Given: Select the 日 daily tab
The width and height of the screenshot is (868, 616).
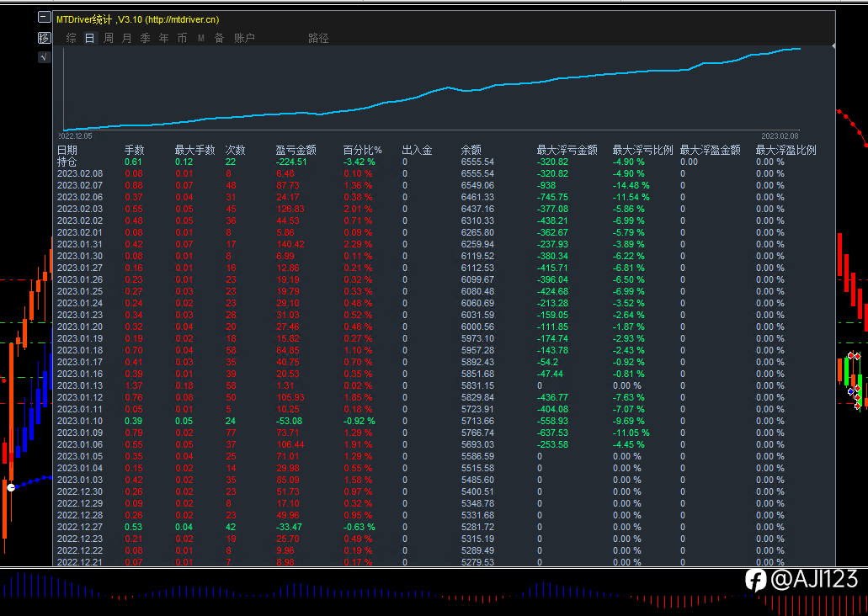Looking at the screenshot, I should click(90, 38).
